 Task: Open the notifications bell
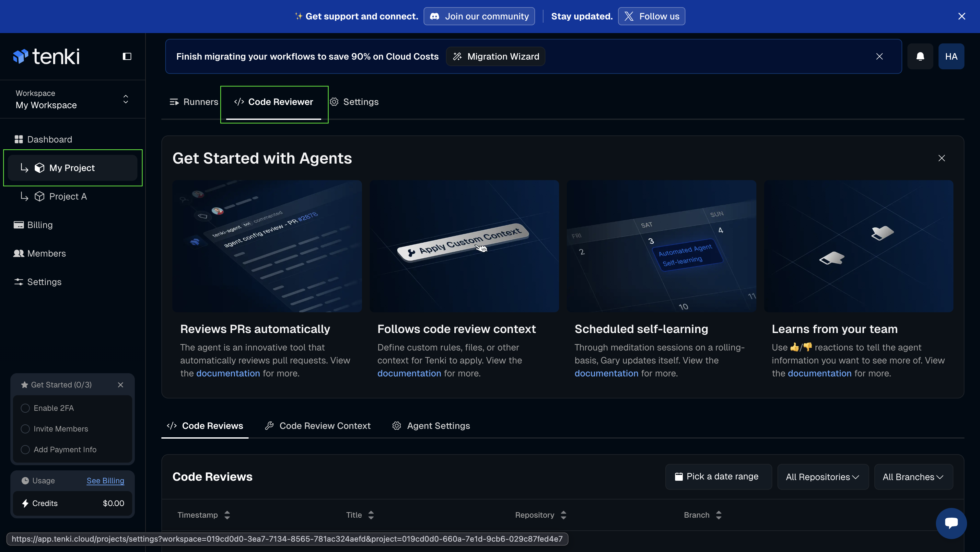point(920,56)
